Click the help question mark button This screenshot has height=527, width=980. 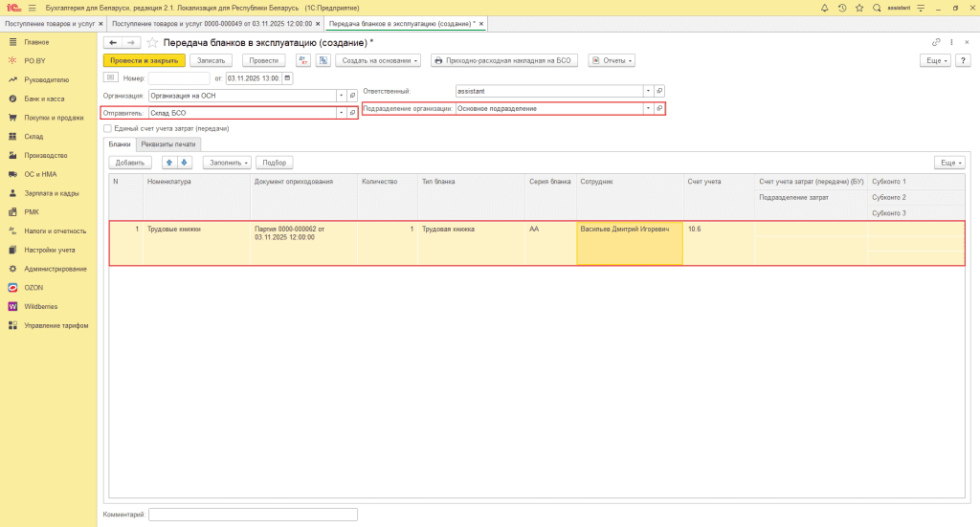pyautogui.click(x=964, y=60)
